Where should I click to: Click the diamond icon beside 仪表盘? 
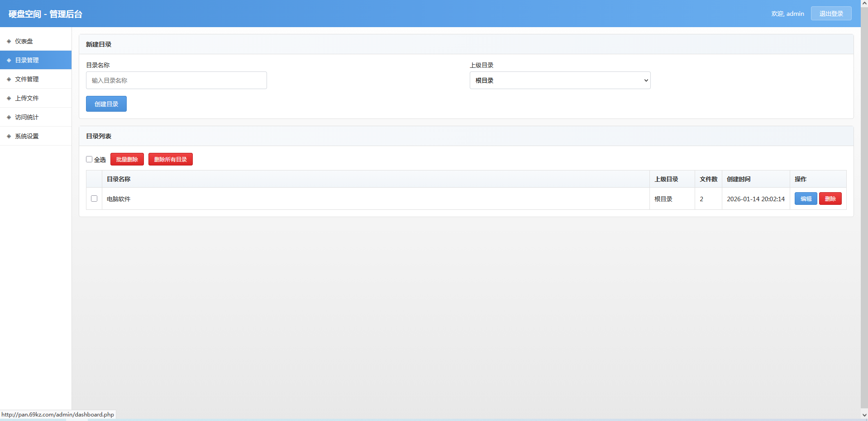9,41
